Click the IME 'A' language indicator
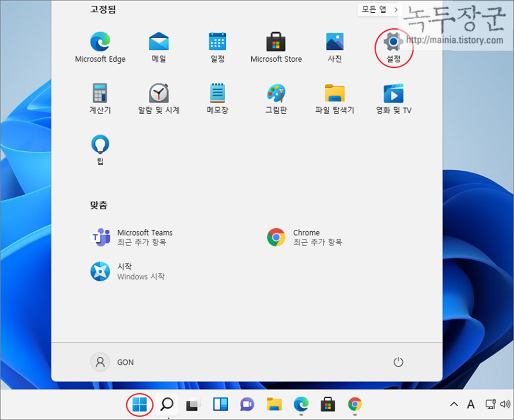The image size is (514, 420). [x=471, y=404]
